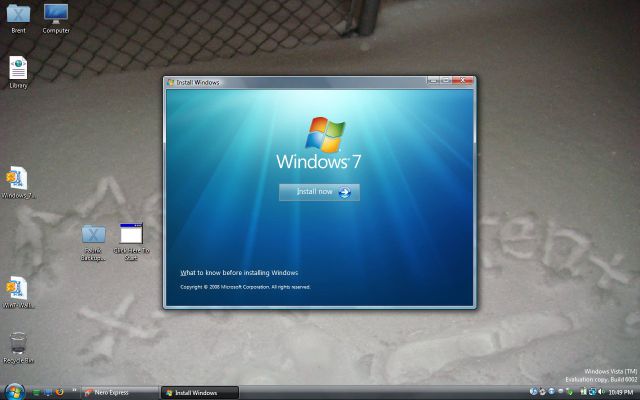Click the Install now button
Screen dimensions: 640x400
[319, 192]
